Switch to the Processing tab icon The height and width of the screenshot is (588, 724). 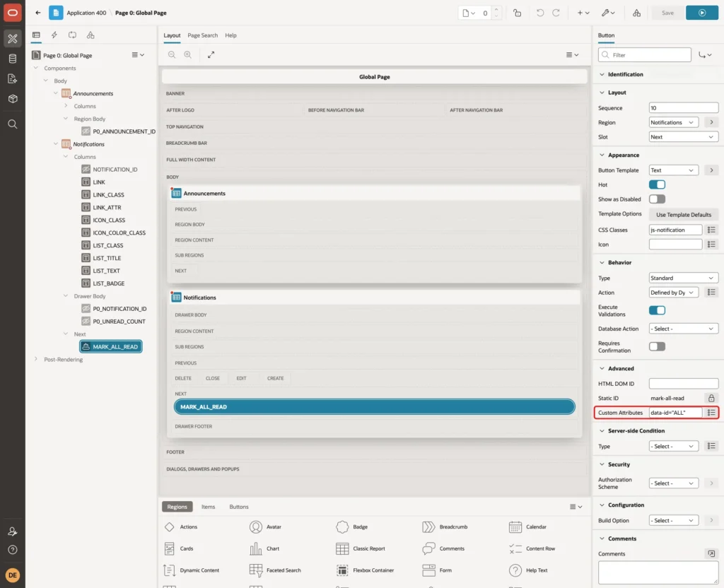click(x=73, y=35)
